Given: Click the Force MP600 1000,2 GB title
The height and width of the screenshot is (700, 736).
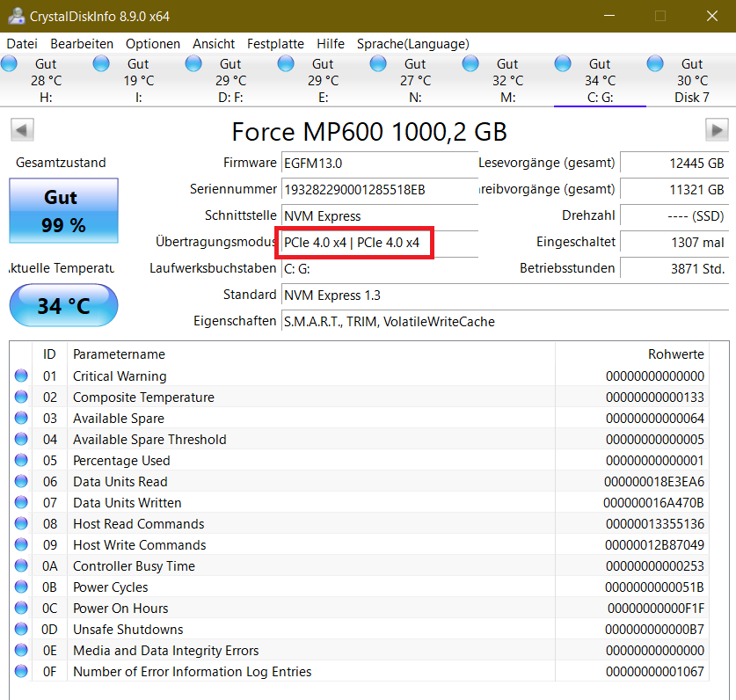Looking at the screenshot, I should click(x=369, y=131).
